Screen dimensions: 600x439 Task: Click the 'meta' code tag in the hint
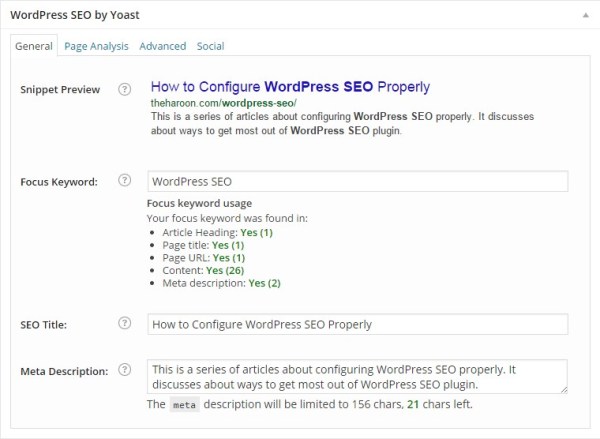pyautogui.click(x=184, y=405)
